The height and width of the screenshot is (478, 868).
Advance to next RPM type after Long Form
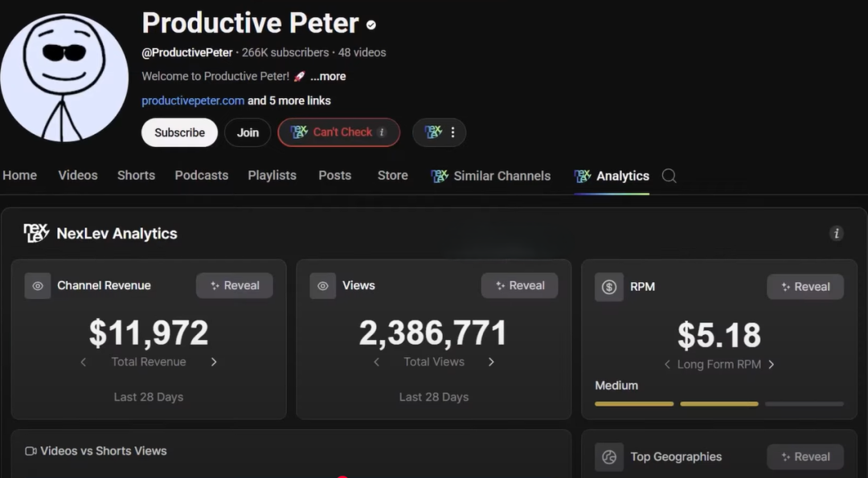[772, 365]
